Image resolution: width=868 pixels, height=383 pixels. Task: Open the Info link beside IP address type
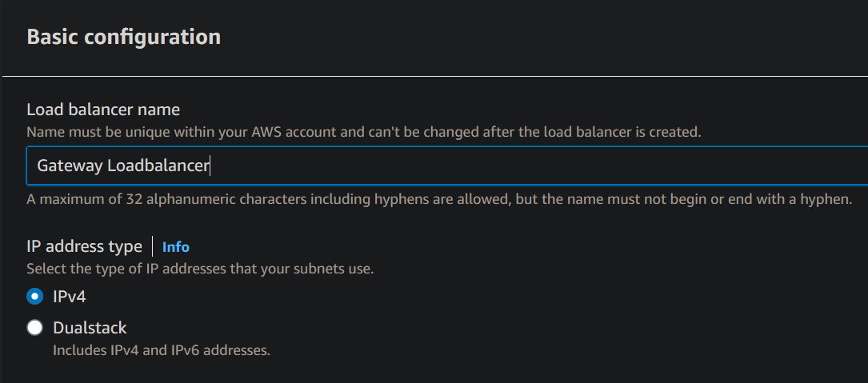coord(176,247)
